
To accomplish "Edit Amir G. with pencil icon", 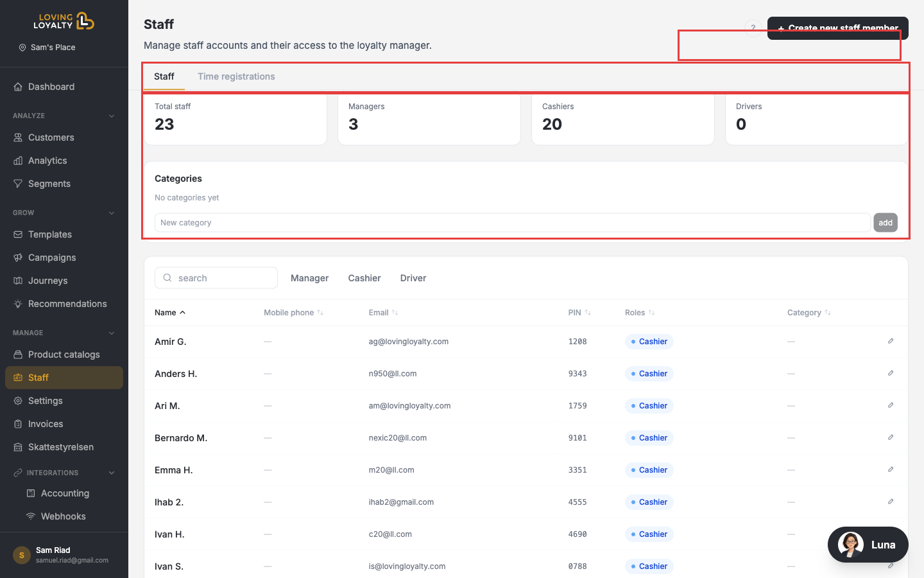I will click(x=891, y=341).
